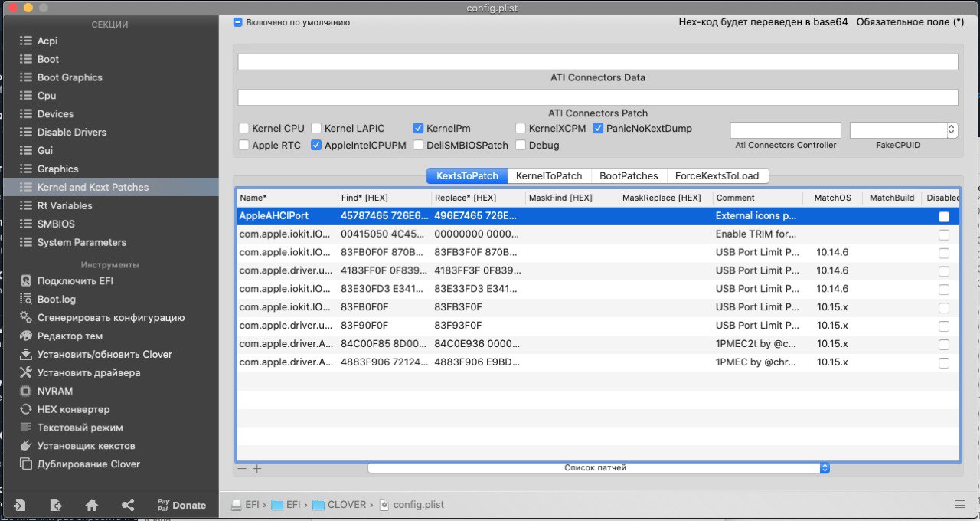Click the Mount EFI disk icon
This screenshot has height=521, width=980.
pos(26,281)
